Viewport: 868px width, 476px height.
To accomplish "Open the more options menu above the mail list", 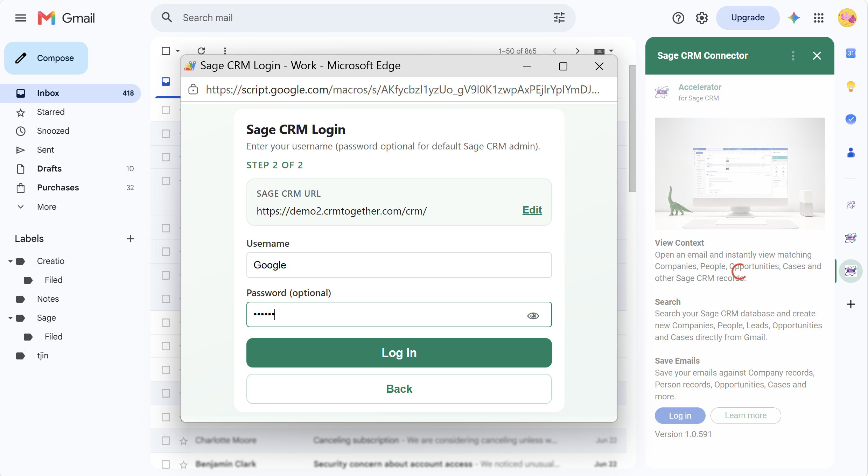I will click(225, 51).
